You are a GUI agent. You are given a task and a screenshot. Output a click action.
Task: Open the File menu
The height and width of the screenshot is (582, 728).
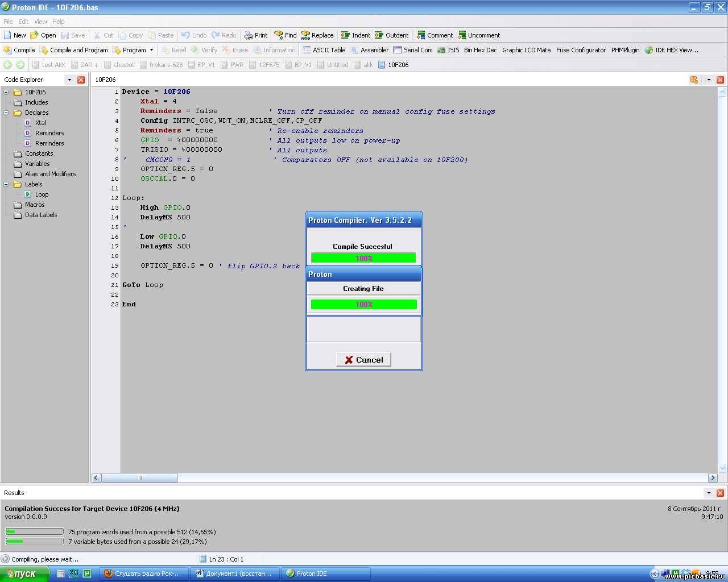coord(8,22)
